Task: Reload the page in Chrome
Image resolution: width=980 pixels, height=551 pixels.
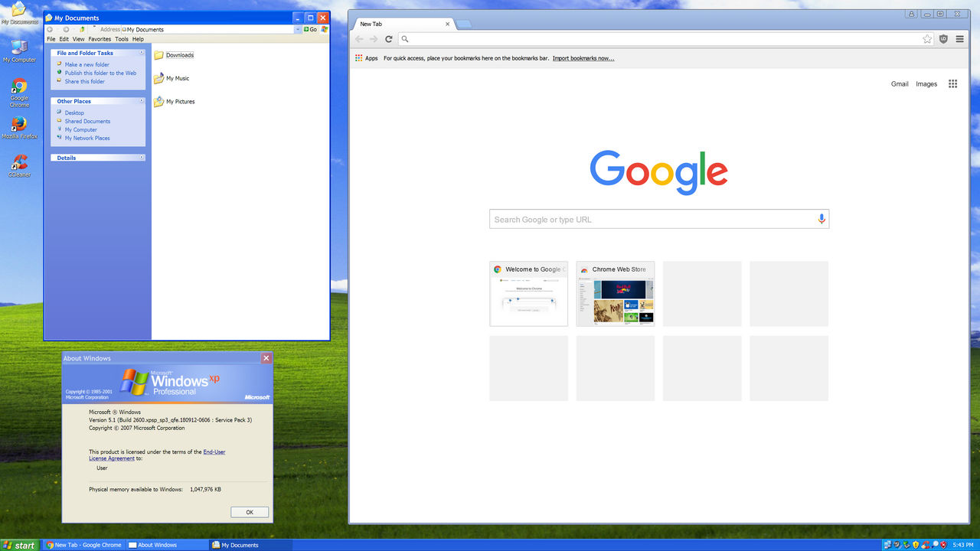Action: tap(389, 39)
